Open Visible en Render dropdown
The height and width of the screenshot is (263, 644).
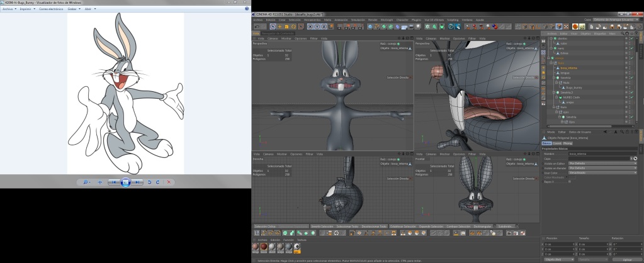click(602, 168)
